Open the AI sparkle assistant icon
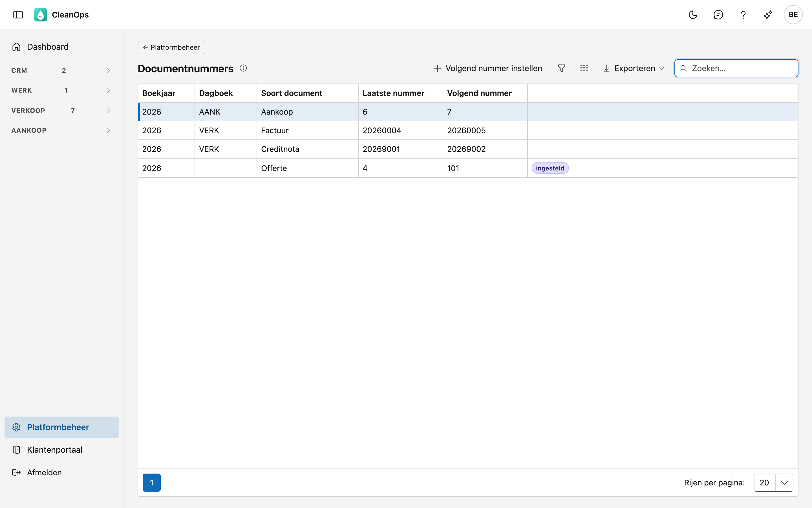This screenshot has height=508, width=812. point(768,14)
